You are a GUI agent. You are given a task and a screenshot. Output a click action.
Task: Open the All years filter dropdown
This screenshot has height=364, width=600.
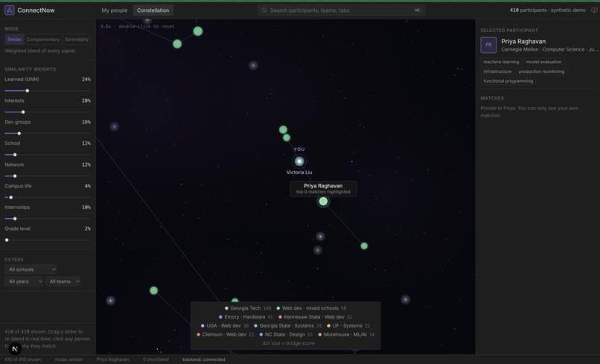(24, 281)
